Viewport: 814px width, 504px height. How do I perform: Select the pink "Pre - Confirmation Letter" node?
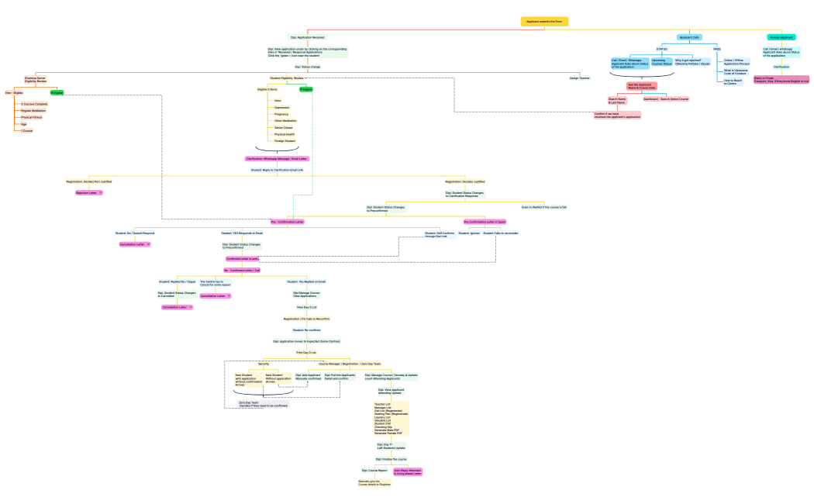[287, 222]
